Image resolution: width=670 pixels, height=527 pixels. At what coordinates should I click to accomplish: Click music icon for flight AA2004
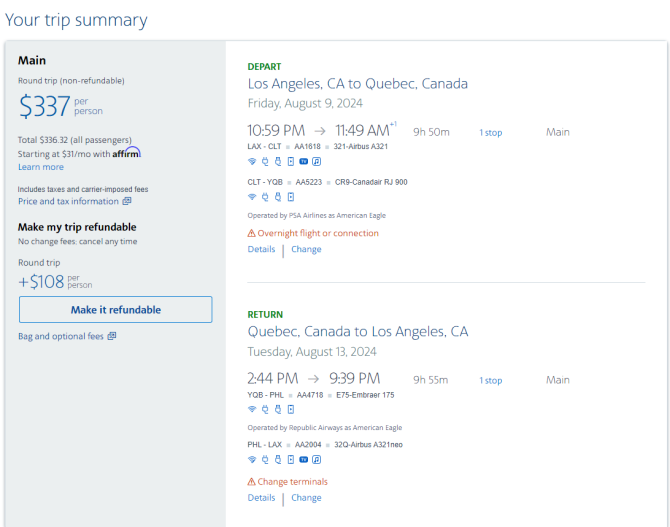316,459
